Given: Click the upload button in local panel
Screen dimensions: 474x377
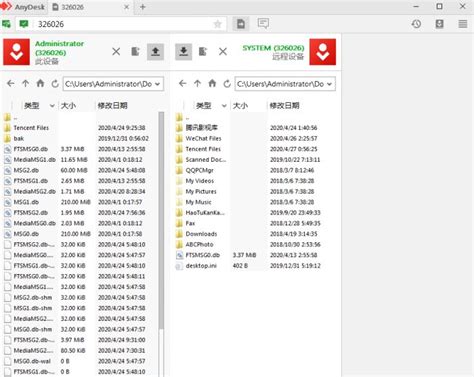Looking at the screenshot, I should (155, 52).
